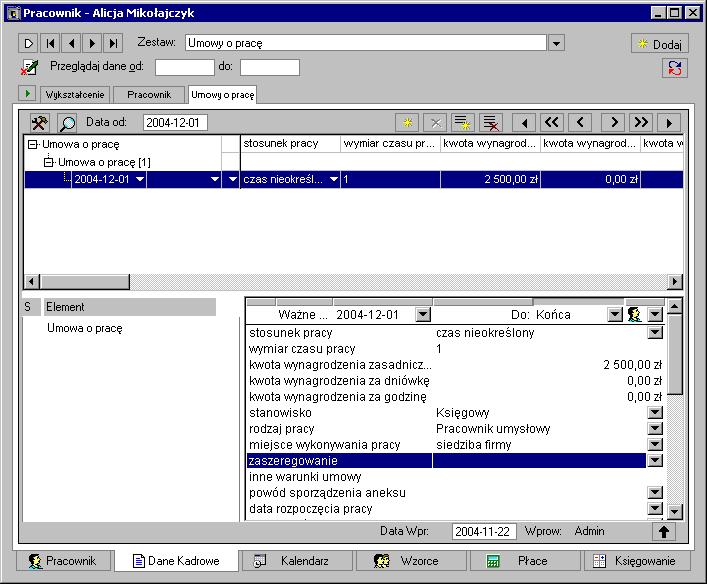Viewport: 707px width, 584px height.
Task: Open the Ważne 2004-12-01 date dropdown
Action: pos(423,314)
